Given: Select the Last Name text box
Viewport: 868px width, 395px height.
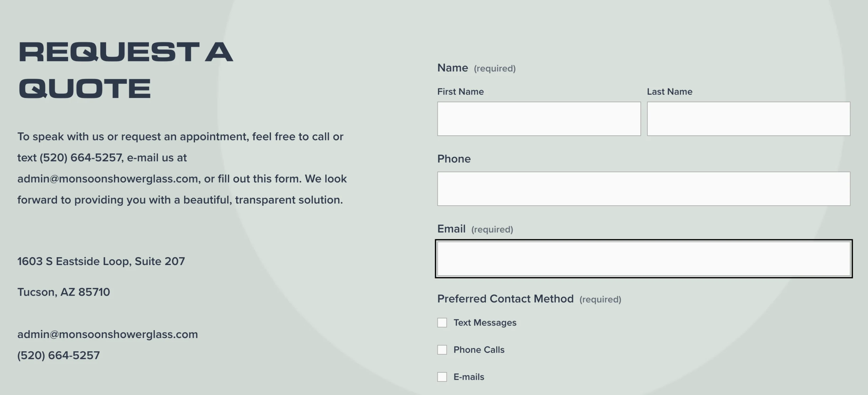Looking at the screenshot, I should click(749, 119).
